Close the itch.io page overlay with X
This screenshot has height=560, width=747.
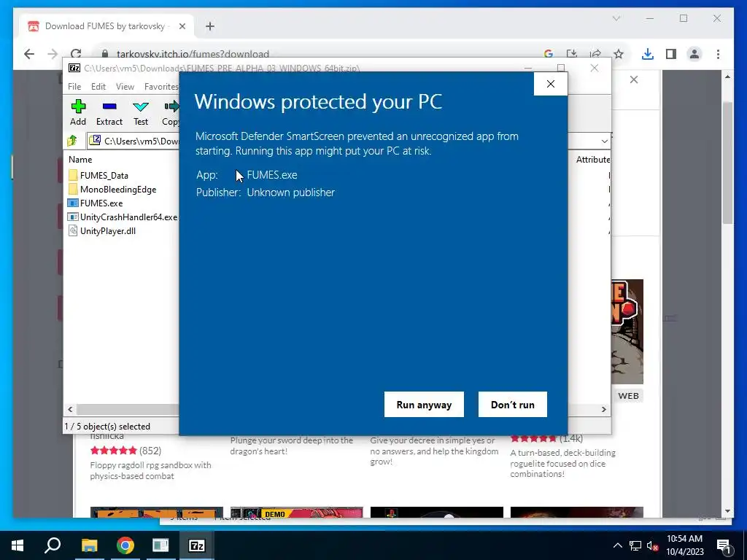click(634, 79)
